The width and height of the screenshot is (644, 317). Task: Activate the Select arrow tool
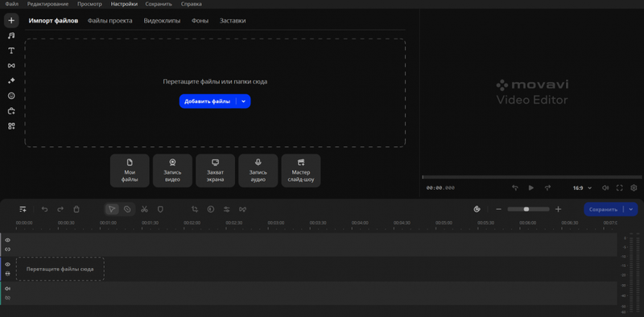[112, 209]
